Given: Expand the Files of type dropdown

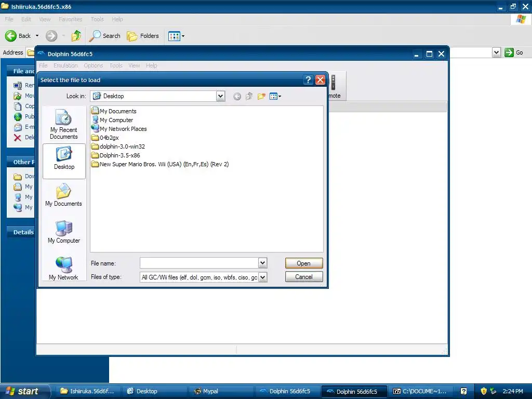Looking at the screenshot, I should tap(262, 277).
